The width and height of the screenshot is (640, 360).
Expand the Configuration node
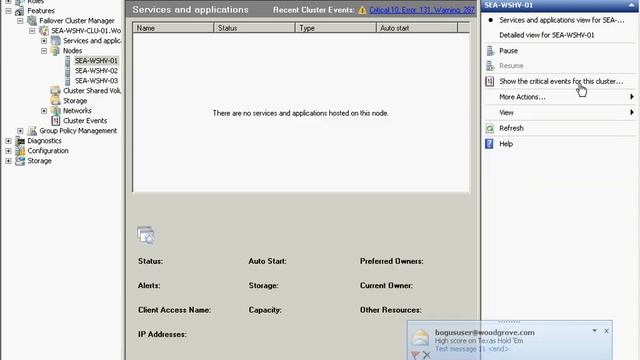pos(8,151)
